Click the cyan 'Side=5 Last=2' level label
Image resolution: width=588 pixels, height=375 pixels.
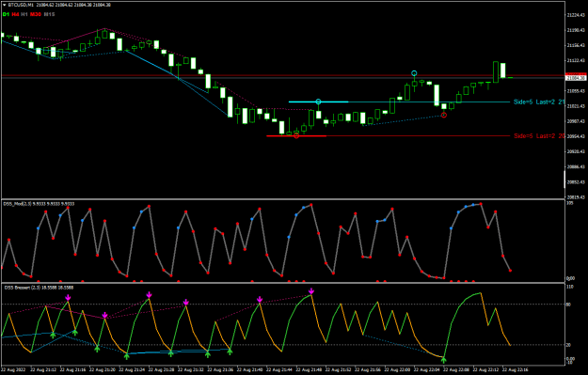[539, 102]
